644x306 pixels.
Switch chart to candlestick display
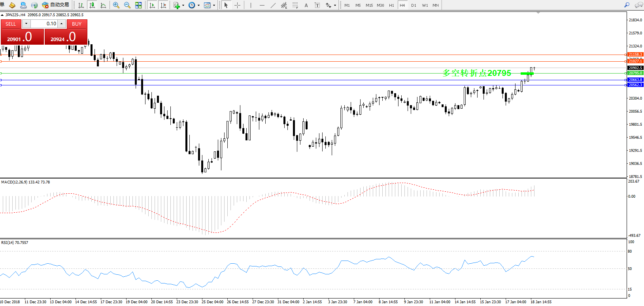tap(92, 5)
